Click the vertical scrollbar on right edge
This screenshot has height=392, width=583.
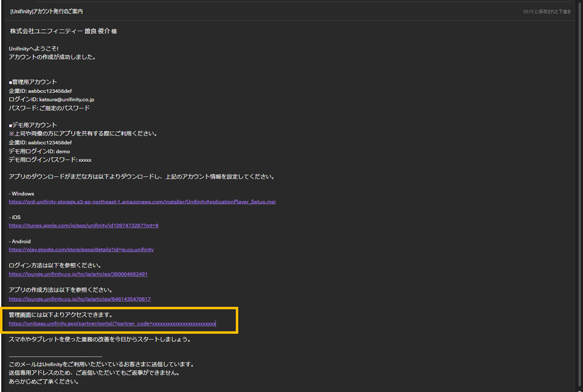580,196
